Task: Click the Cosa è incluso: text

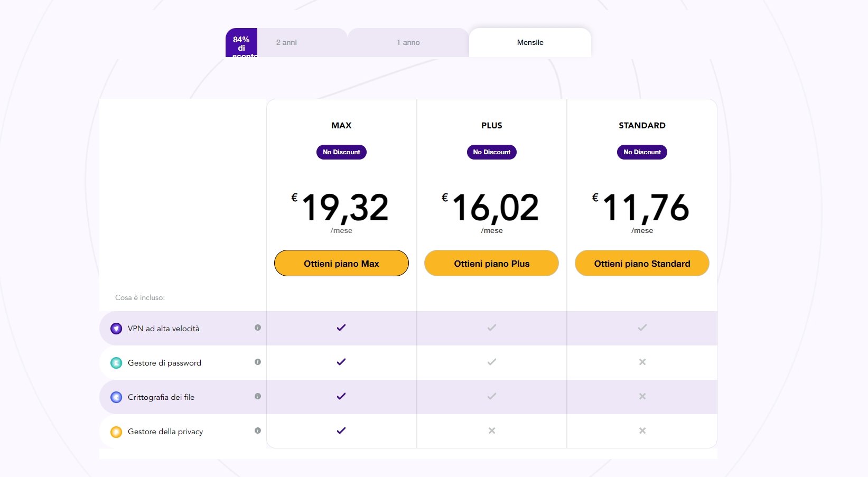Action: click(x=140, y=297)
